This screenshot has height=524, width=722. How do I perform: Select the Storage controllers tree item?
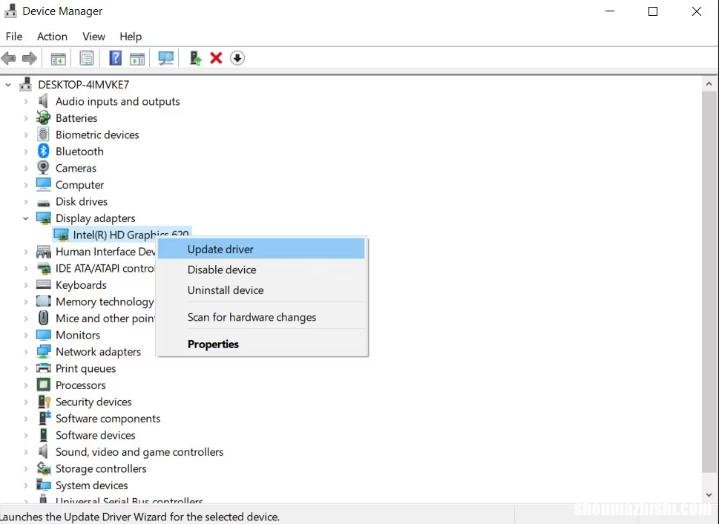(x=101, y=469)
